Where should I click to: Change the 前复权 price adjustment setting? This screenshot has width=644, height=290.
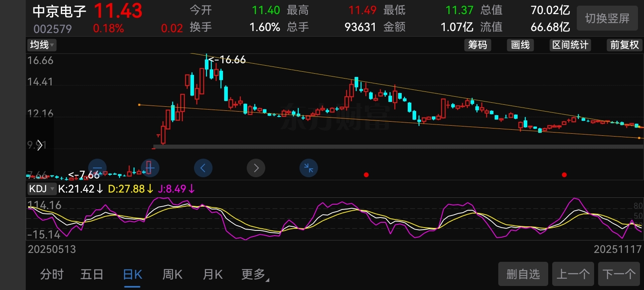(x=624, y=45)
